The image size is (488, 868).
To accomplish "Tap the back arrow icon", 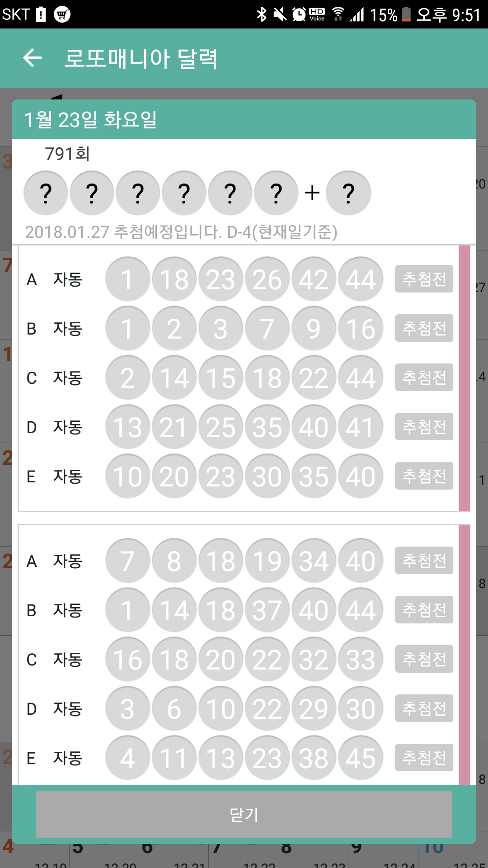I will [33, 58].
